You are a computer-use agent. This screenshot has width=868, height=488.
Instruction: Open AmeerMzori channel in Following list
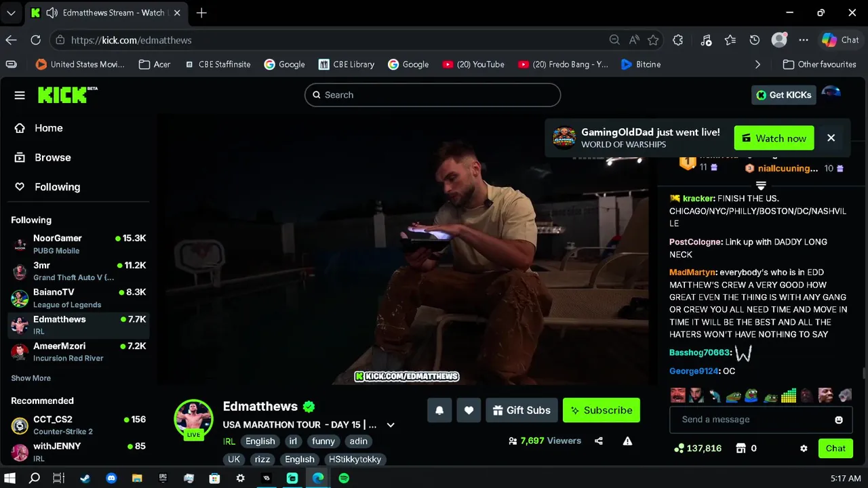[x=79, y=352]
